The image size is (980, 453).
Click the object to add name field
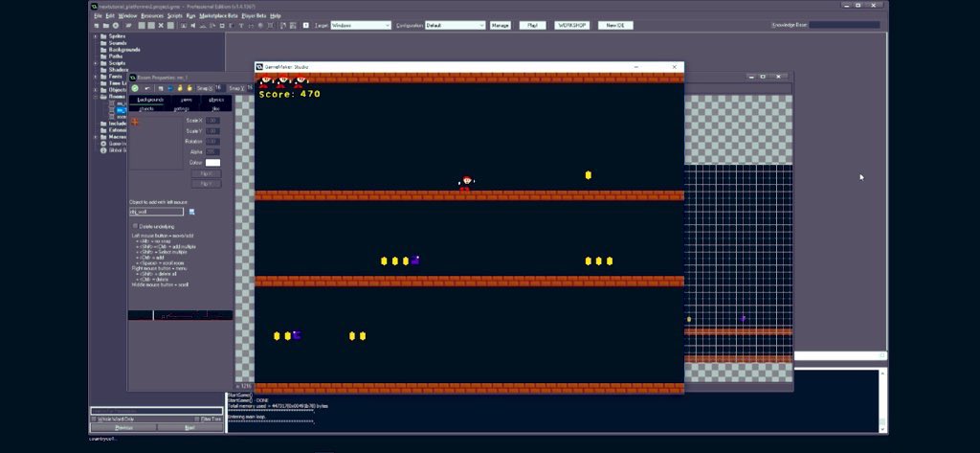[x=156, y=212]
